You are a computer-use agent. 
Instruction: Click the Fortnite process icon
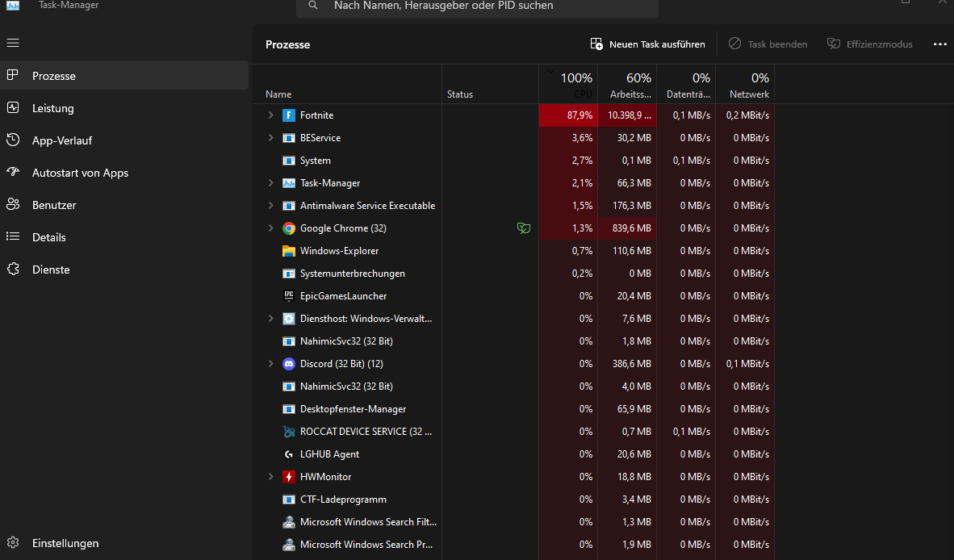(289, 115)
